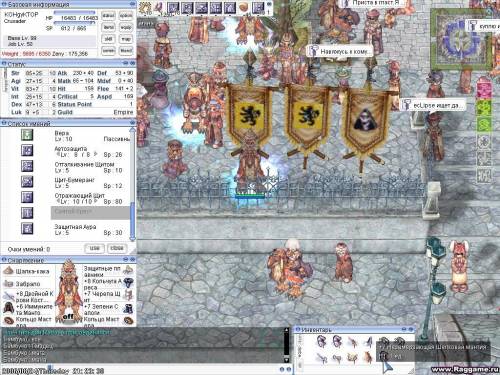This screenshot has height=375, width=500.
Task: Select the Отражающий Щит skill icon
Action: pos(27,197)
